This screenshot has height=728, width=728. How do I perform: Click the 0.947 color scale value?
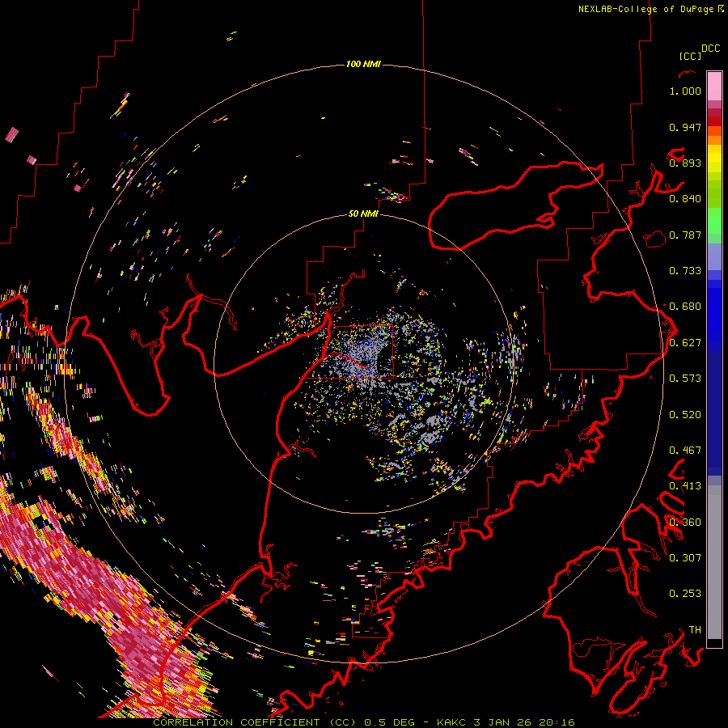tap(685, 127)
